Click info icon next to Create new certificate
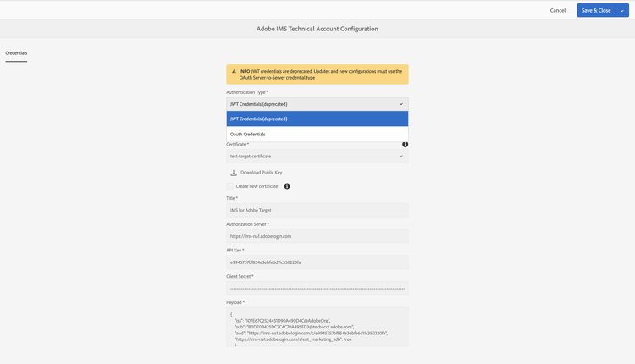 pos(287,186)
